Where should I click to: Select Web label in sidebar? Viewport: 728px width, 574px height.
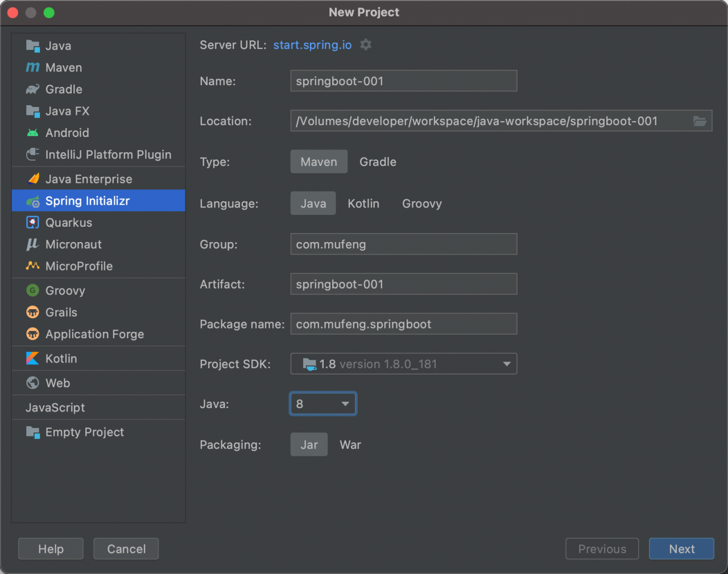(x=58, y=383)
